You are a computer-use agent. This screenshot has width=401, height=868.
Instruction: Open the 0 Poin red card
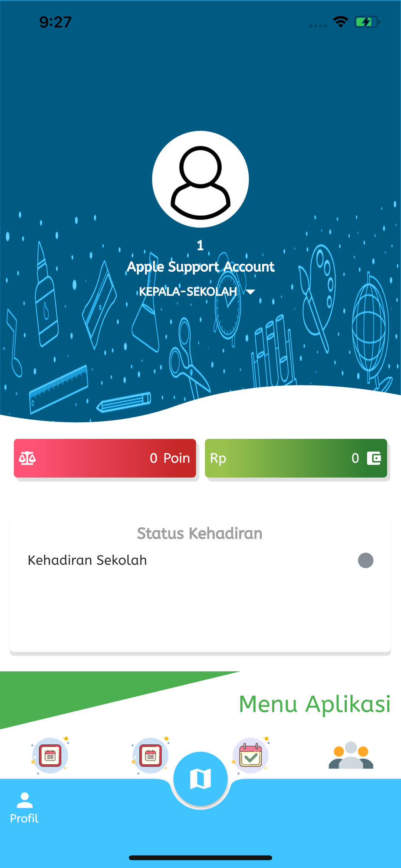point(105,458)
